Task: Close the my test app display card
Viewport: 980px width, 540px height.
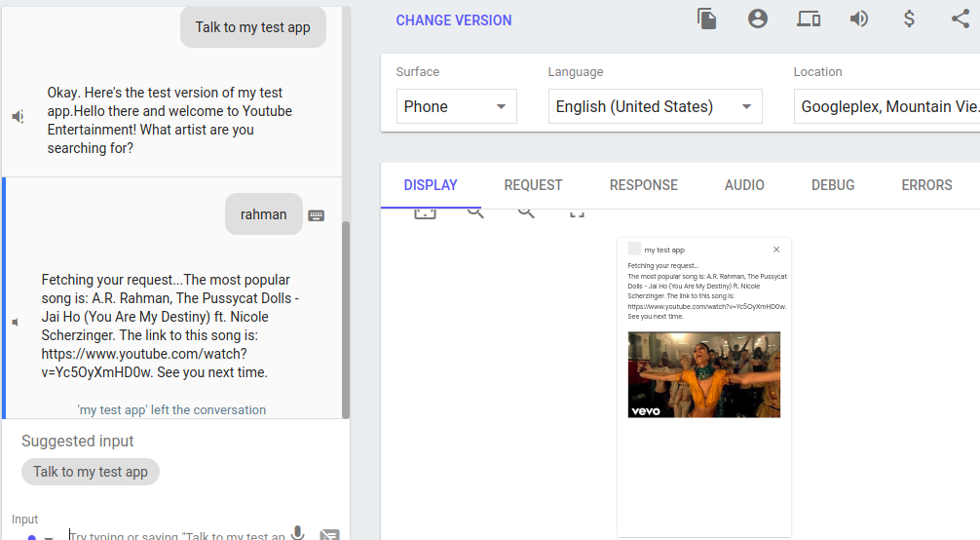Action: pos(776,249)
